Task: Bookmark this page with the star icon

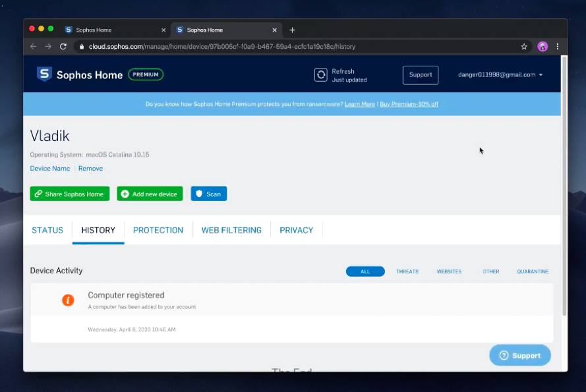Action: [524, 46]
